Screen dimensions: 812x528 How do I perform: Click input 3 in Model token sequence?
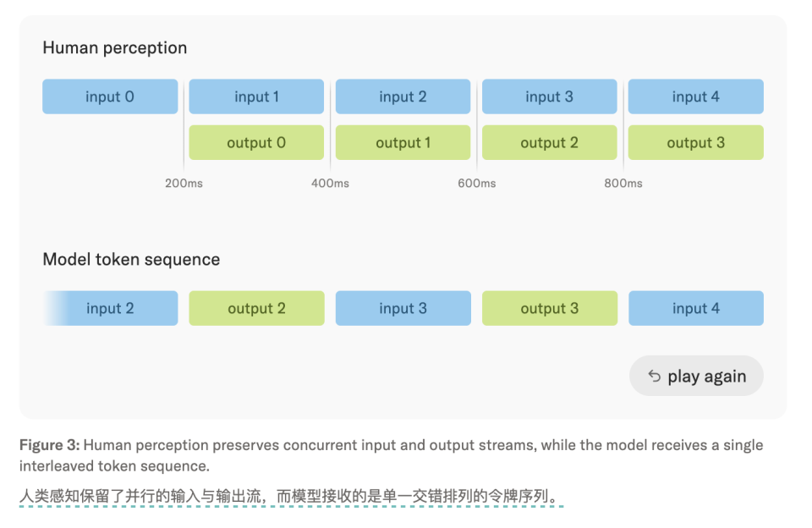click(x=403, y=308)
